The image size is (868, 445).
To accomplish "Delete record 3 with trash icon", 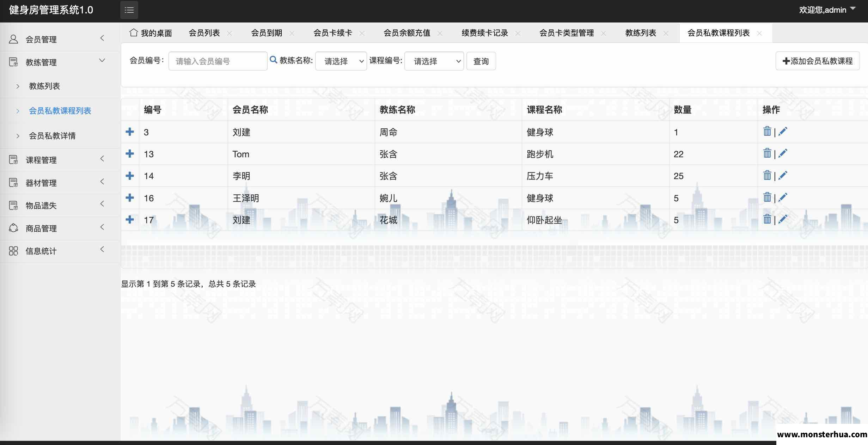I will coord(767,131).
